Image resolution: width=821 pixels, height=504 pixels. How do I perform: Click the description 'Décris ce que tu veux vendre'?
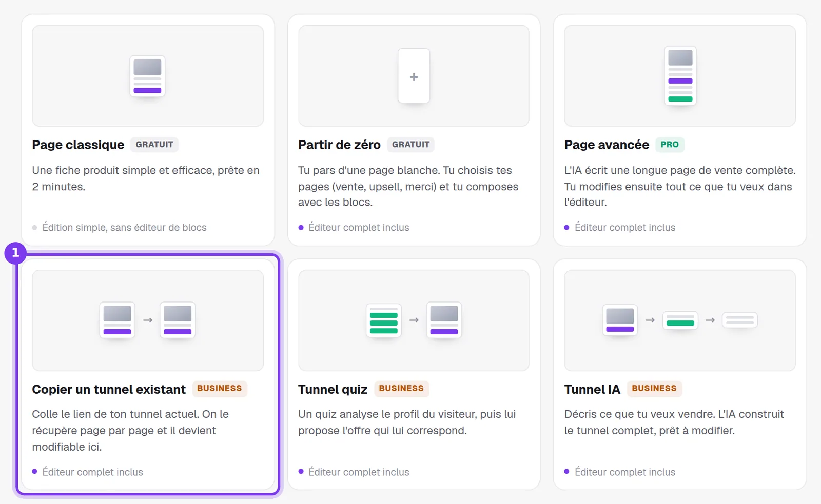click(x=674, y=422)
